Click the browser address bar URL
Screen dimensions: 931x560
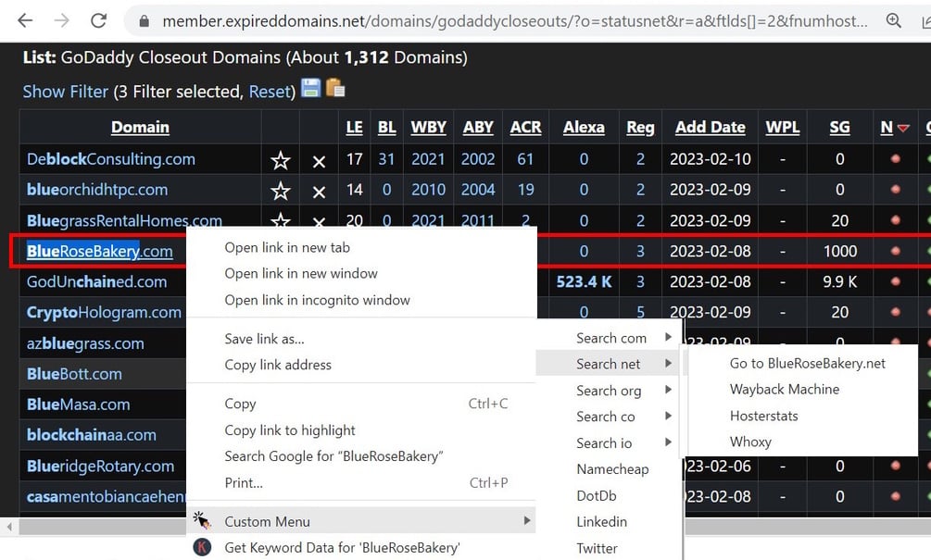tap(515, 21)
